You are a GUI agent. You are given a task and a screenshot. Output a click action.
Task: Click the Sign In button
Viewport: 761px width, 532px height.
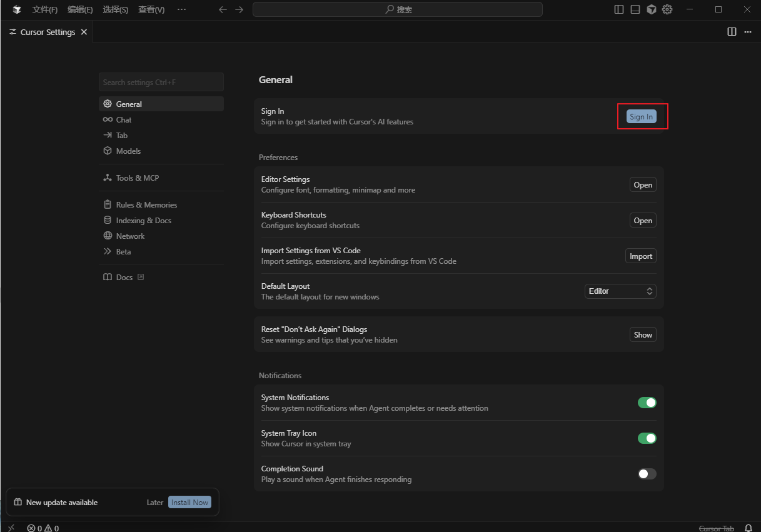click(642, 116)
